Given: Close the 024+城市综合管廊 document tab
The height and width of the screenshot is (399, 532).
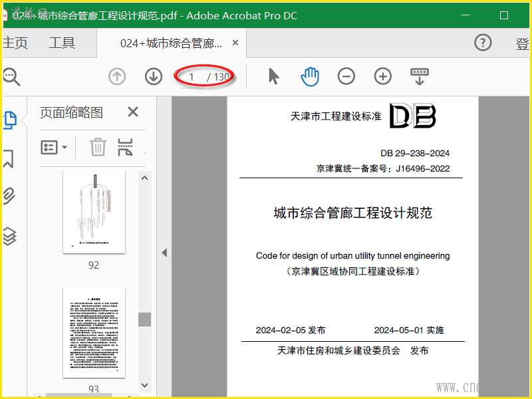Looking at the screenshot, I should point(235,43).
